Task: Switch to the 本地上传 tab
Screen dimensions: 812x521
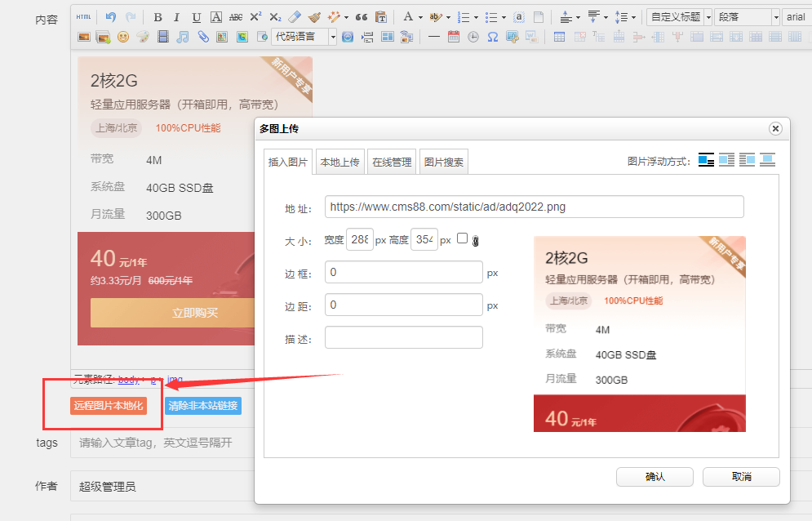Action: (340, 161)
